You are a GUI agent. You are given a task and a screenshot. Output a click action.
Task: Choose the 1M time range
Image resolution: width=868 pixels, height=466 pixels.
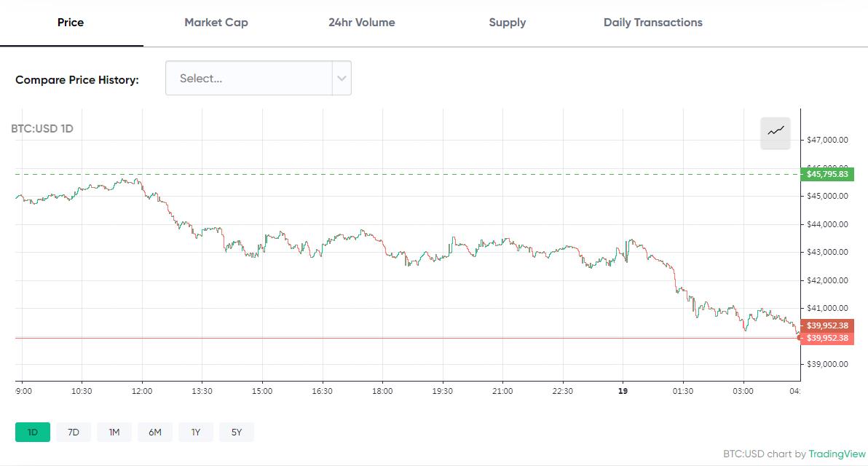pyautogui.click(x=114, y=432)
